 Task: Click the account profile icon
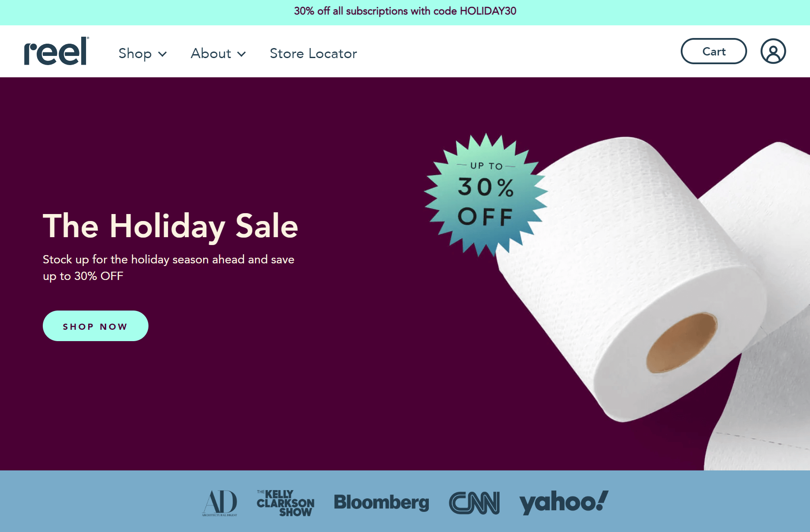(x=773, y=51)
